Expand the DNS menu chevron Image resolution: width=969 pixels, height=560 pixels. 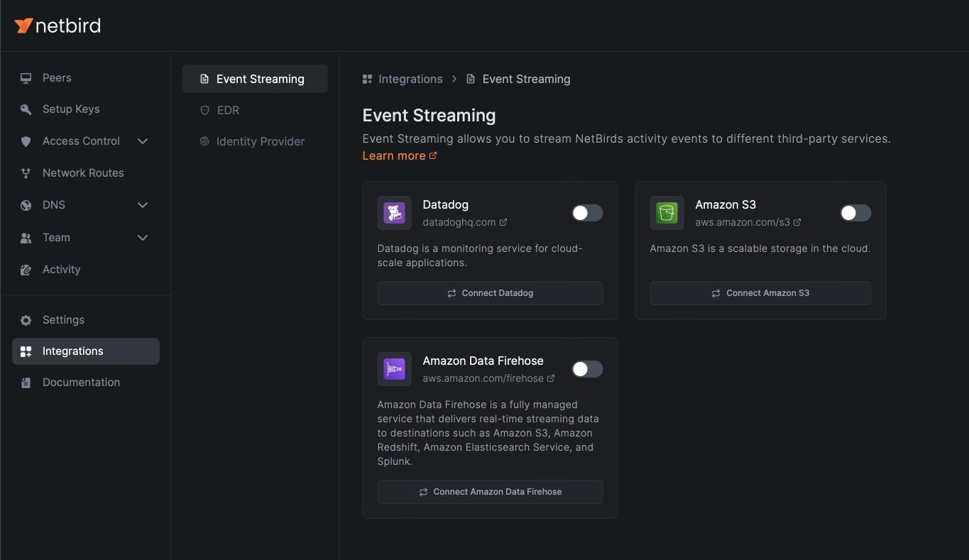[143, 205]
